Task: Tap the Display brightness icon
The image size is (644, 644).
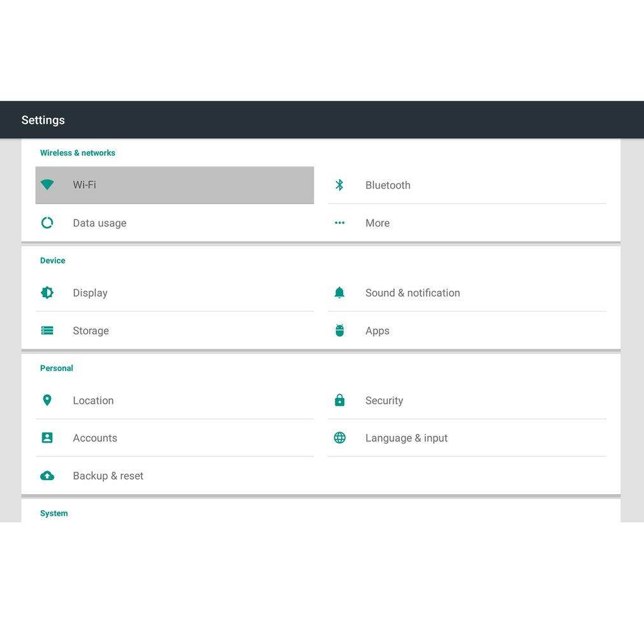Action: point(47,293)
